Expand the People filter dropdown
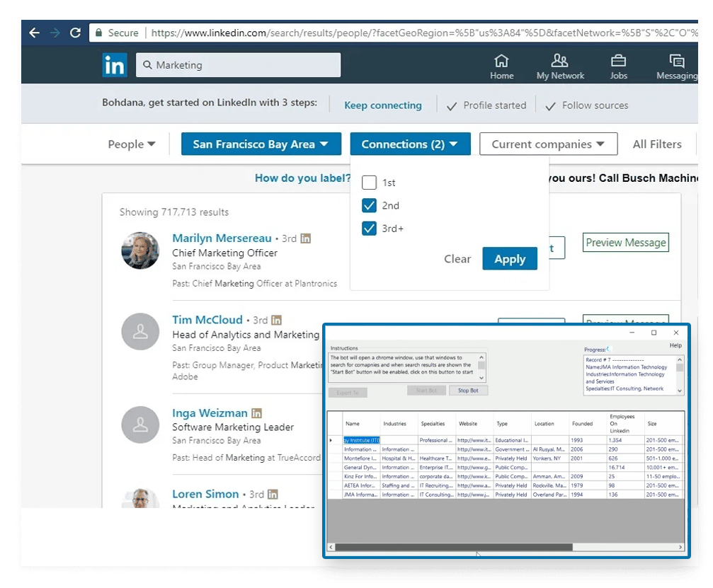This screenshot has height=588, width=713. coord(132,144)
